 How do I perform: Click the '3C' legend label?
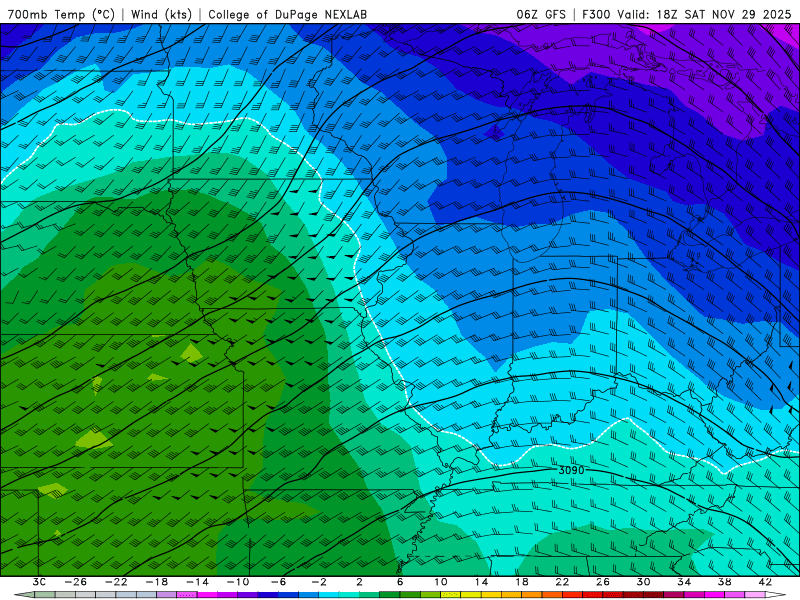coord(39,582)
